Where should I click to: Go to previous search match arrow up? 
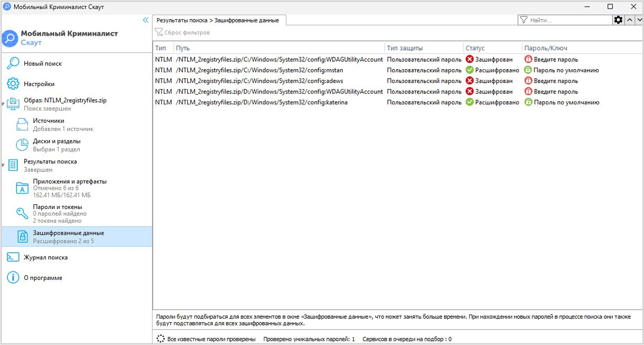click(630, 20)
